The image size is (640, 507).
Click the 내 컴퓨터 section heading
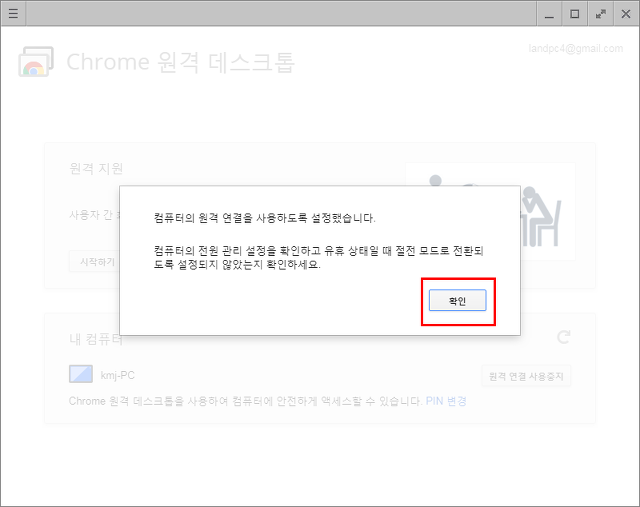pyautogui.click(x=96, y=339)
